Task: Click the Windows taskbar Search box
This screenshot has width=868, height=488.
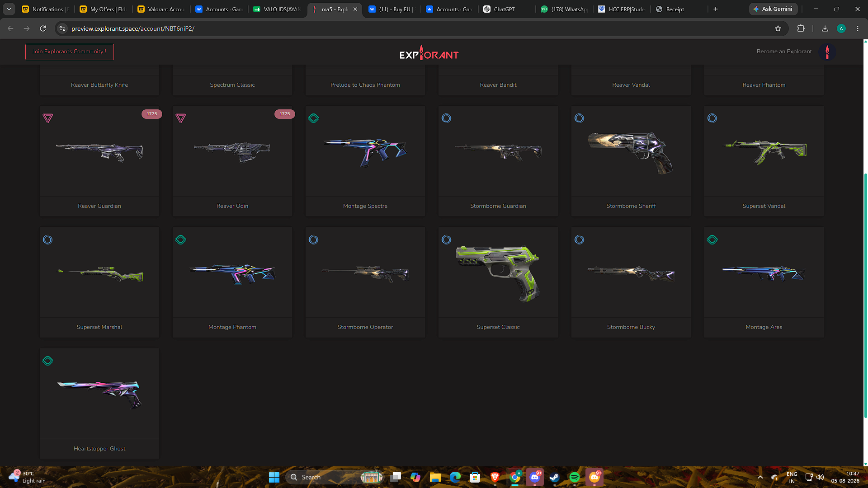Action: (x=335, y=477)
